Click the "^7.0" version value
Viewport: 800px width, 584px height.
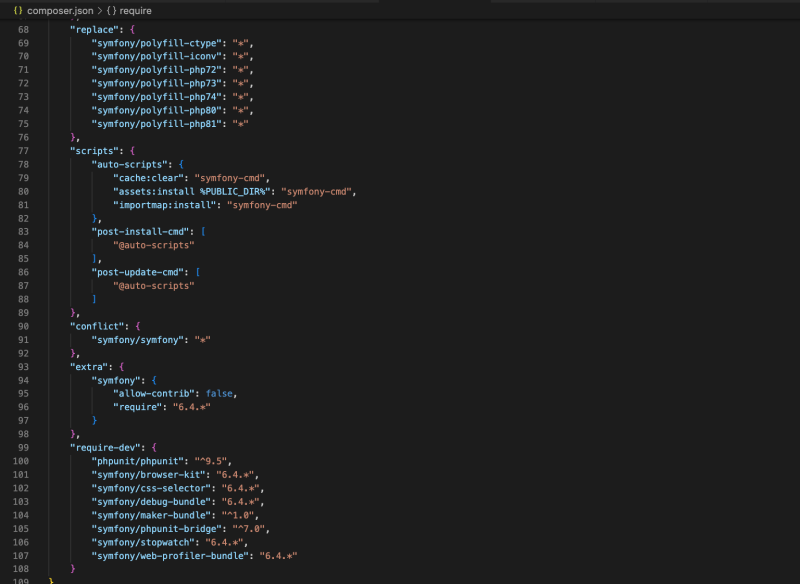(249, 529)
